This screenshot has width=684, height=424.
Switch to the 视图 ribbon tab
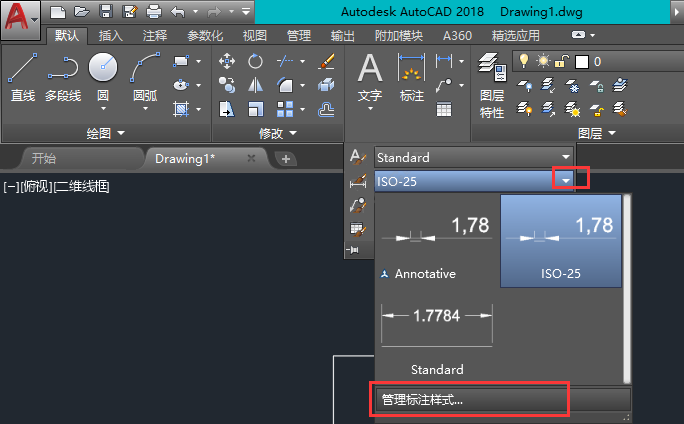pyautogui.click(x=254, y=35)
